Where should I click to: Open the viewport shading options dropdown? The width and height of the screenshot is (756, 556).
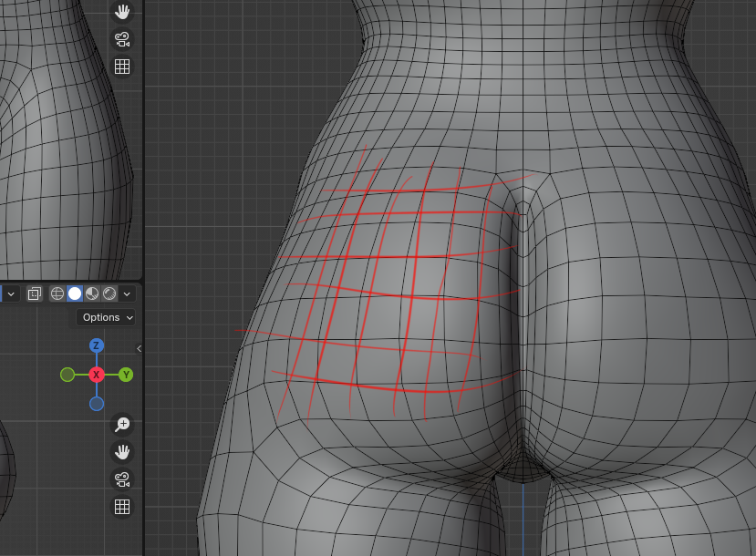click(x=127, y=293)
